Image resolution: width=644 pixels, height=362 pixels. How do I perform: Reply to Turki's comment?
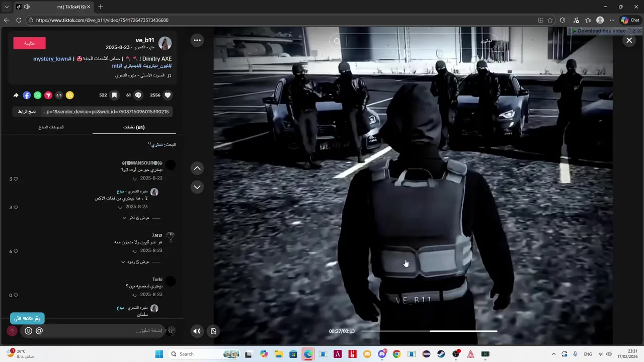(x=134, y=295)
